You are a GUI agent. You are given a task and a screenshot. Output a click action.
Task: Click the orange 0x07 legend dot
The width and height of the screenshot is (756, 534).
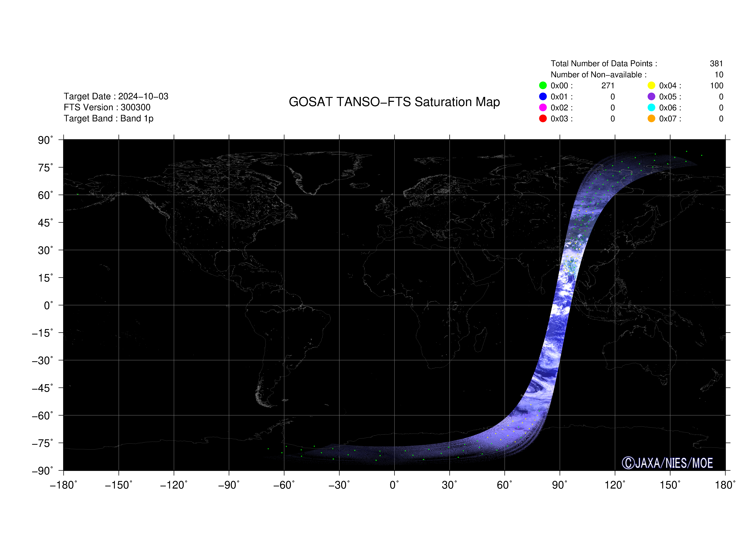coord(651,118)
